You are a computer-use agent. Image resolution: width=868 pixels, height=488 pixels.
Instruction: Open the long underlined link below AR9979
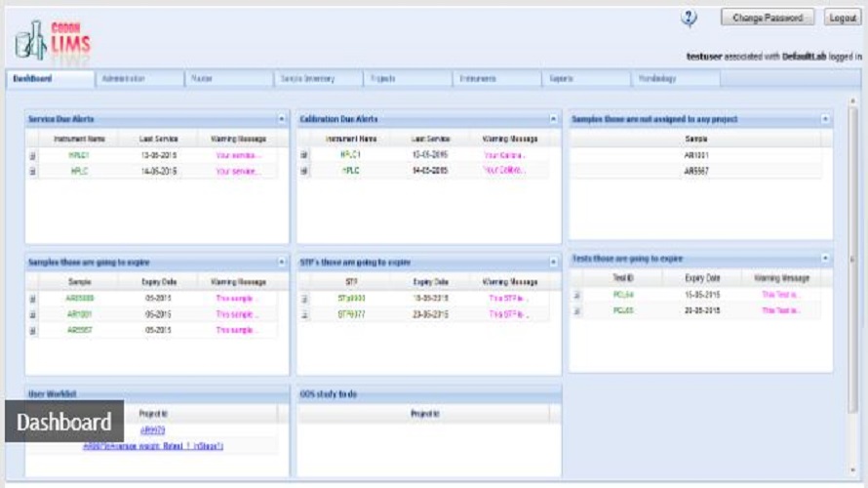click(153, 446)
